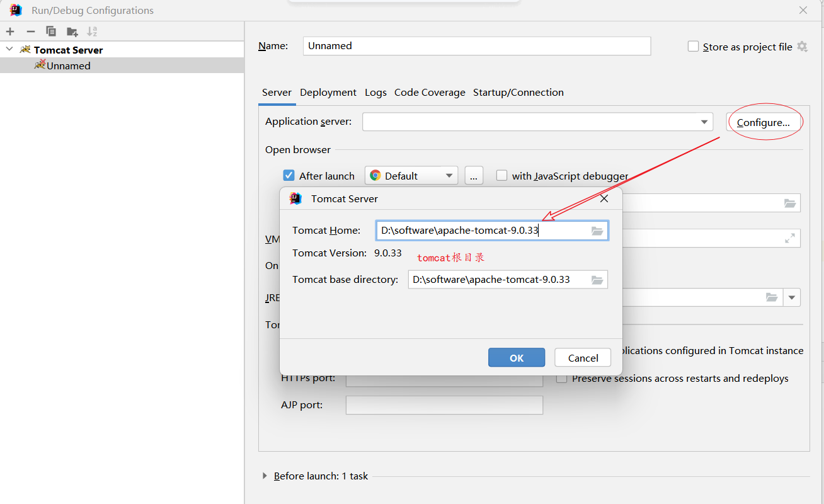
Task: Add new configuration with plus icon
Action: [x=10, y=31]
